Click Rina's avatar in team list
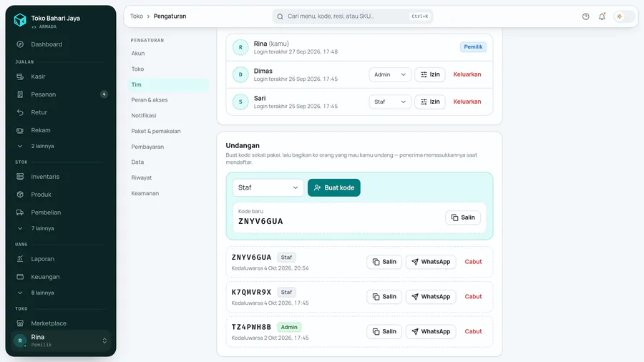This screenshot has height=362, width=644. (240, 47)
